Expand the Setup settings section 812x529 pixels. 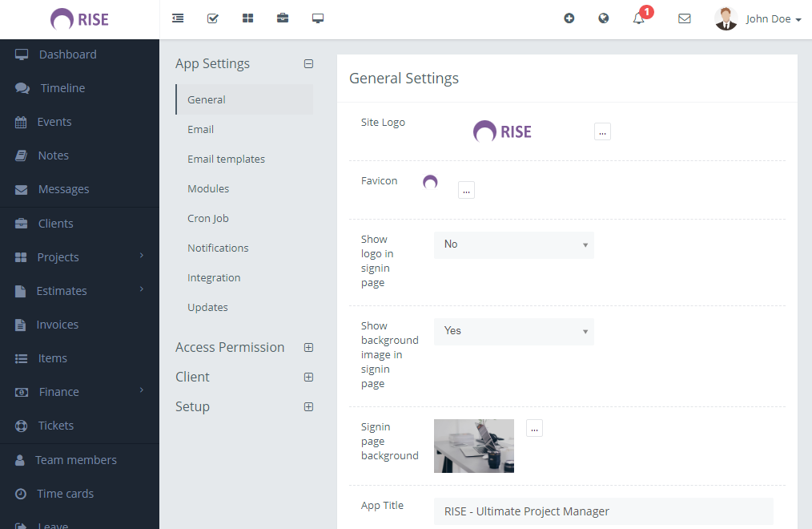tap(308, 407)
